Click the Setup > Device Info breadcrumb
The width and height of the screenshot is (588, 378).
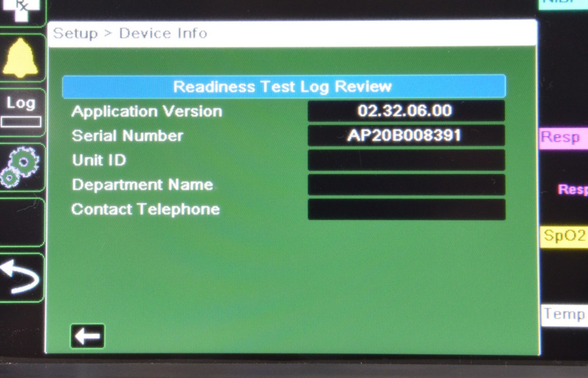tap(130, 33)
